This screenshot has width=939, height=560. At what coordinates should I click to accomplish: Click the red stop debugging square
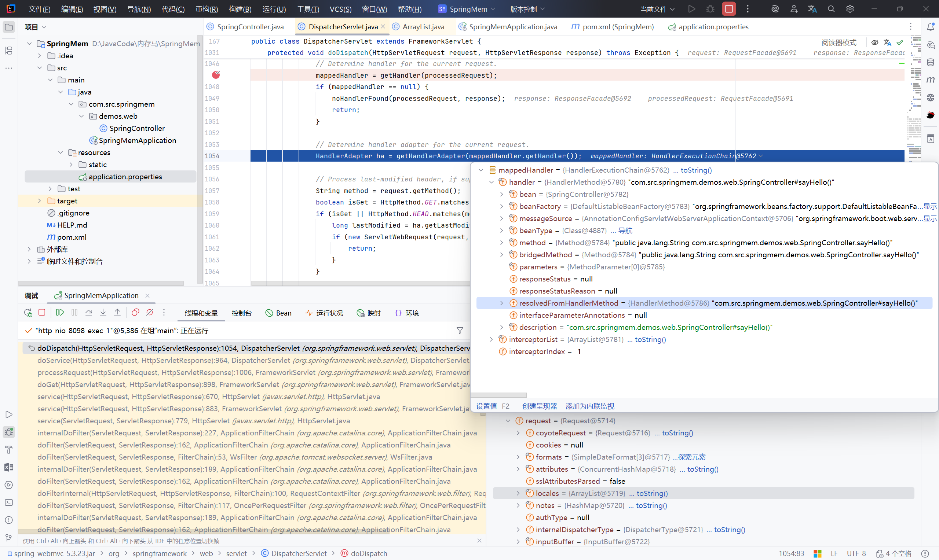point(42,313)
